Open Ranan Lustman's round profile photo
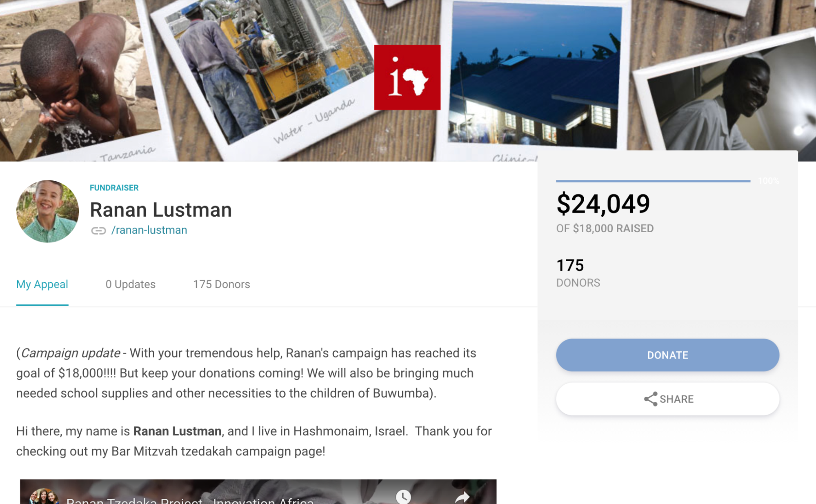 pos(47,211)
